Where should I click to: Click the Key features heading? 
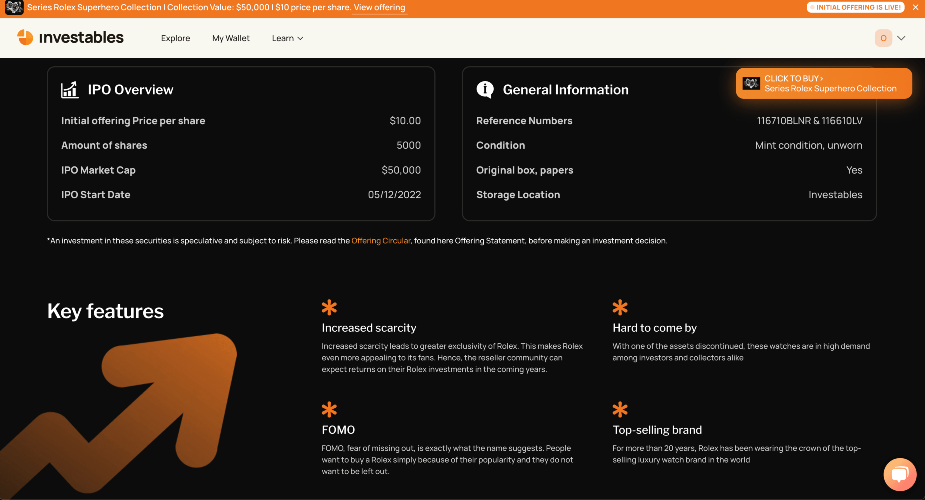pos(106,311)
